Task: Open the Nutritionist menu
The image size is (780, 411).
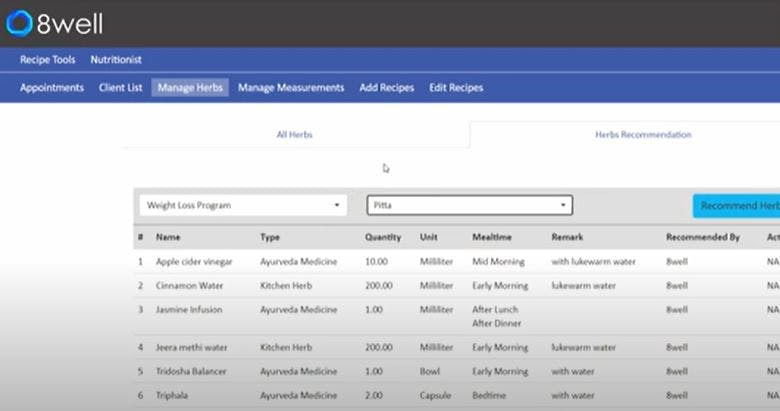Action: [116, 60]
